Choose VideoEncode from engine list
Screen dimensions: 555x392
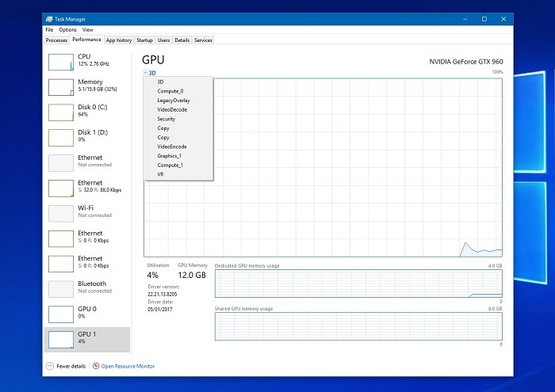(x=178, y=147)
